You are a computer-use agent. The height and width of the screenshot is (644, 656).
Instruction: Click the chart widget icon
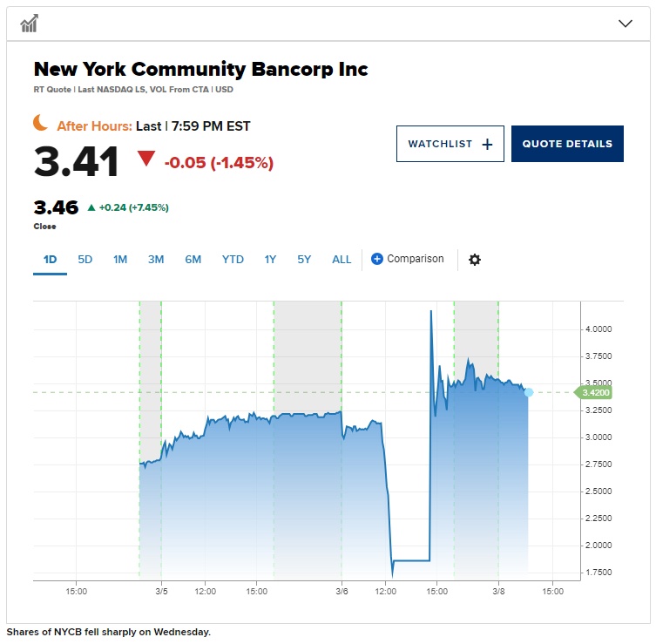[x=30, y=23]
